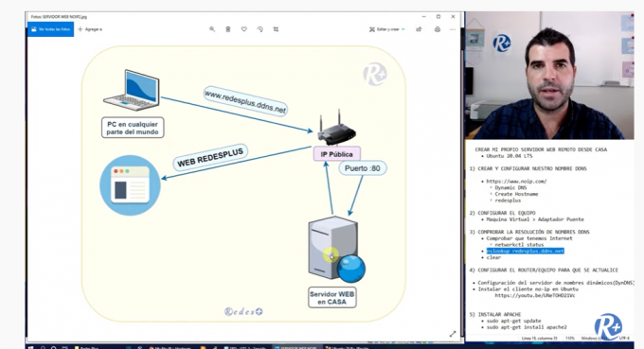Click the Photos title 'SERVIDOR WEB NOIP2.jpg'
Screen dimensions: 644x349
tap(59, 17)
